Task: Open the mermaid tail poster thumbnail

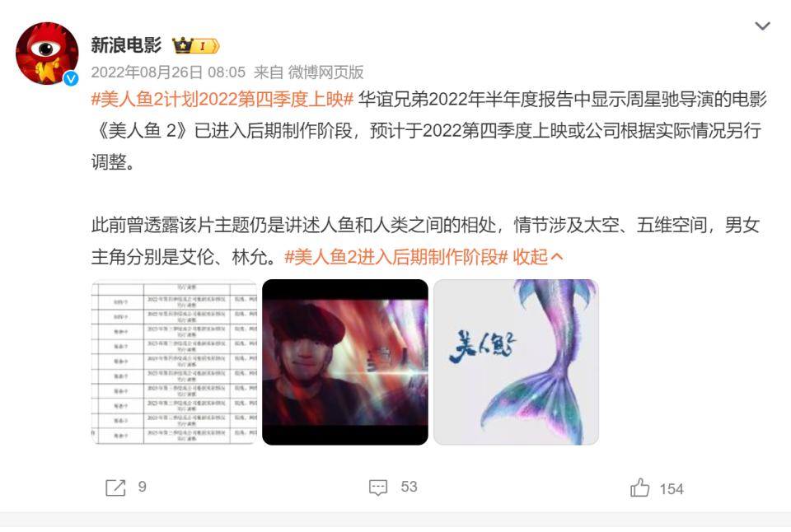Action: 516,362
